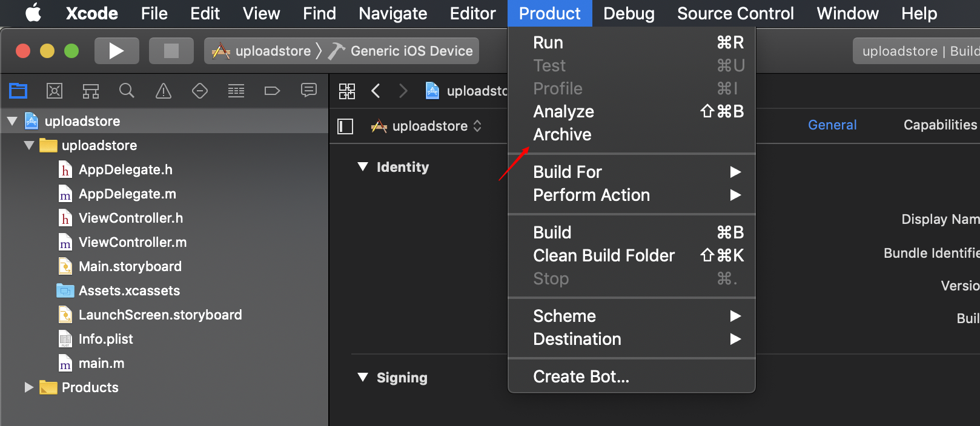Open the Help menu
980x426 pixels.
click(919, 13)
